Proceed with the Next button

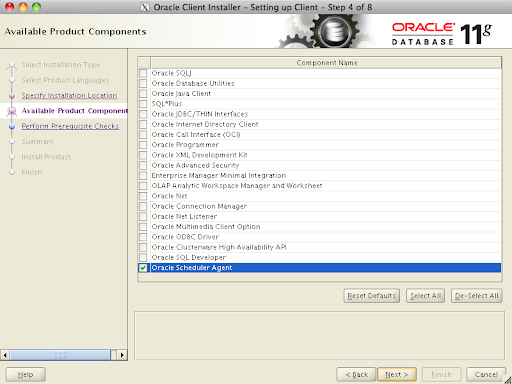[397, 375]
